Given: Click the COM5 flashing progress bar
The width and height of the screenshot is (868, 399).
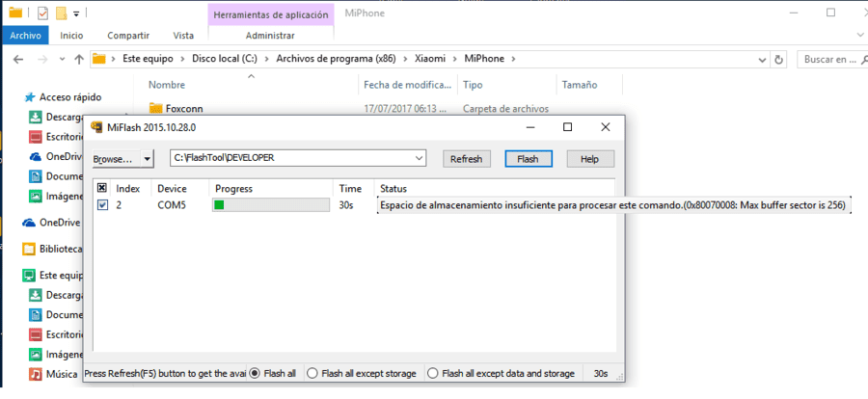Looking at the screenshot, I should click(x=271, y=205).
